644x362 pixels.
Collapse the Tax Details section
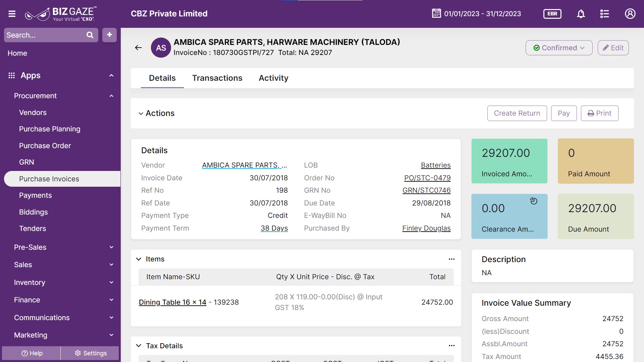(x=139, y=346)
